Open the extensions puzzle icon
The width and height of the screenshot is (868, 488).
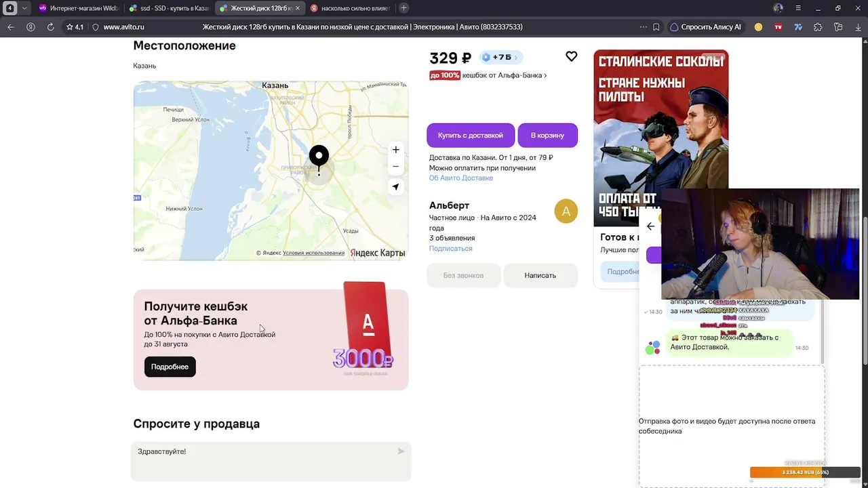click(818, 27)
